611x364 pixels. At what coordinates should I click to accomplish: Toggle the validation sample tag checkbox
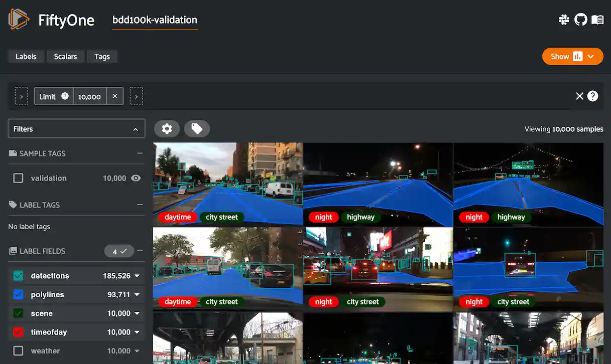[18, 178]
